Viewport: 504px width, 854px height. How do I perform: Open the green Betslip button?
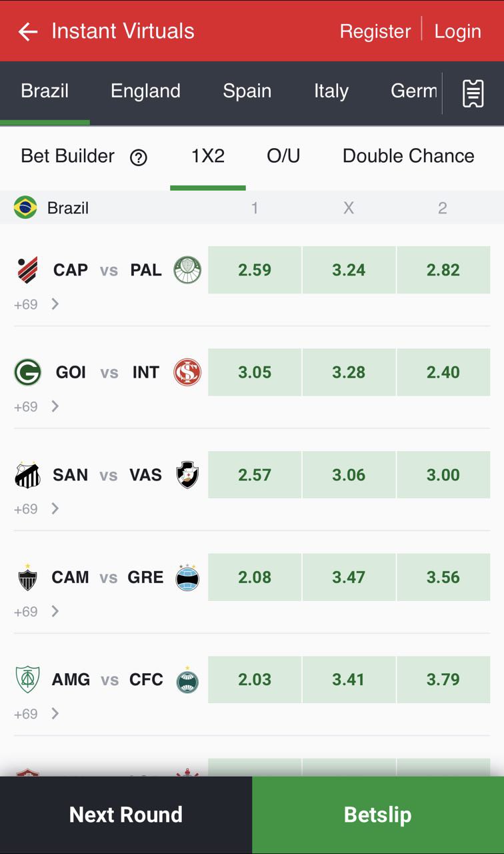tap(377, 815)
